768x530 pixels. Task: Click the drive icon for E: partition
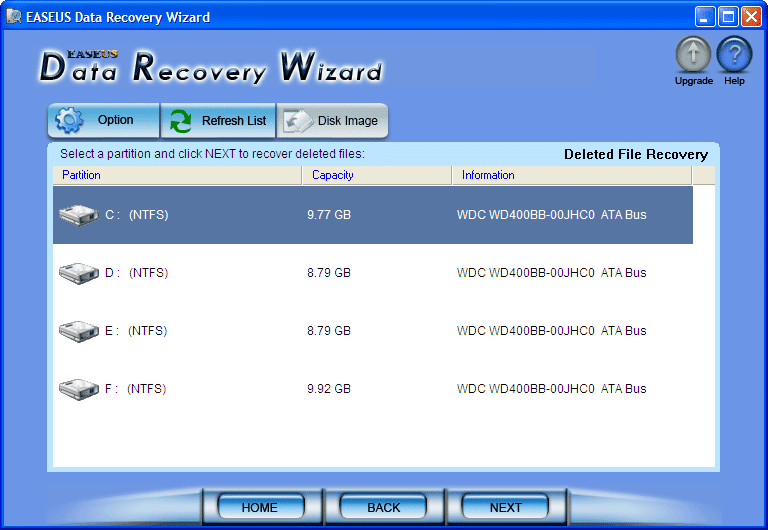(79, 331)
